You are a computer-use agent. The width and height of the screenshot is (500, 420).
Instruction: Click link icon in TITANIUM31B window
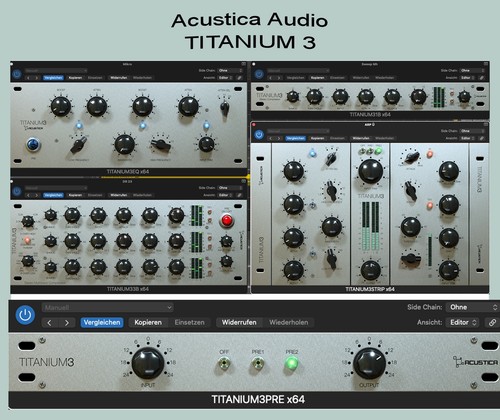pyautogui.click(x=482, y=78)
